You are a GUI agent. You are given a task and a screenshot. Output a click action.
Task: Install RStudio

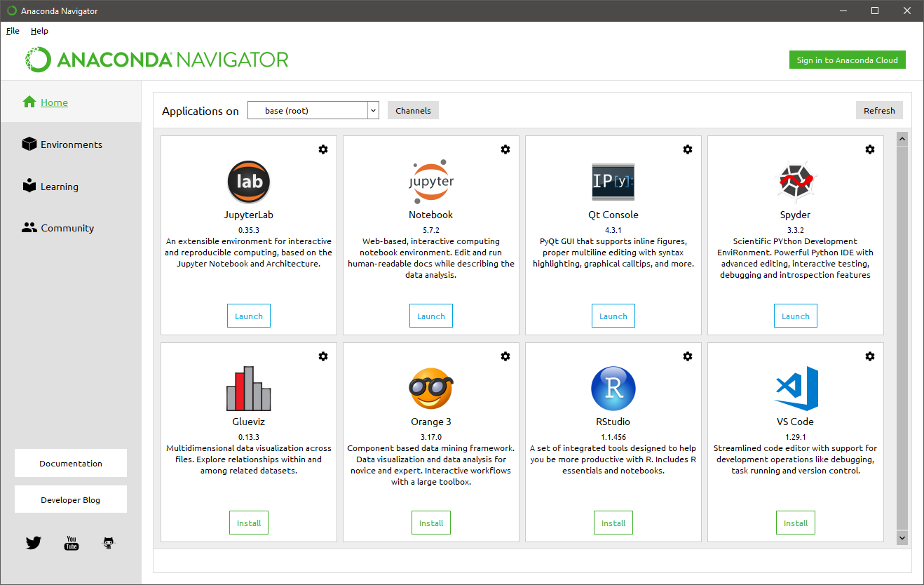613,523
